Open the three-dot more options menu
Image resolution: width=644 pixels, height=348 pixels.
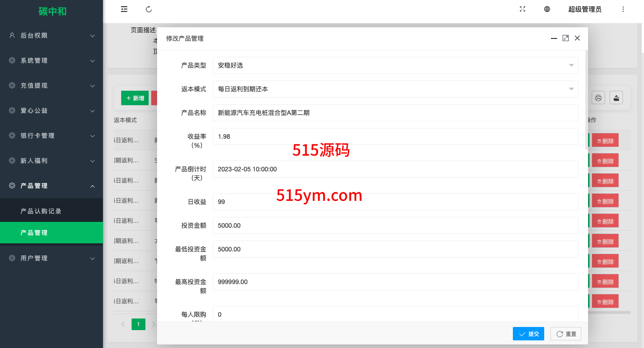[x=623, y=9]
